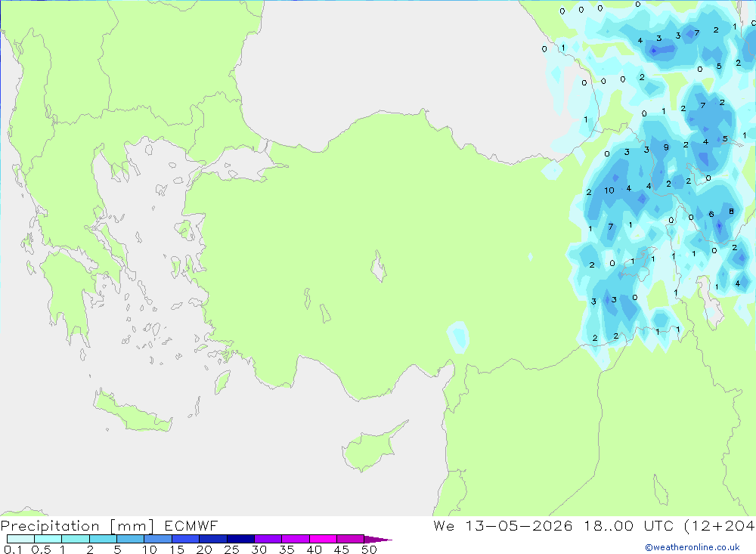
Task: Select the legend color between 40 and 45
Action: point(323,539)
